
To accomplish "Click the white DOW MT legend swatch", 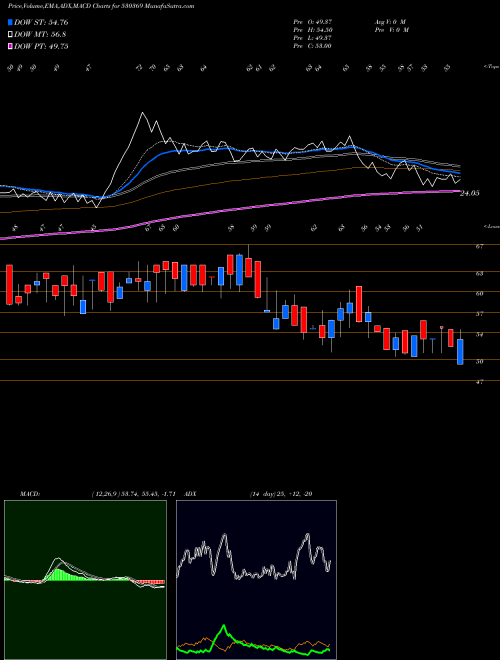I will point(10,35).
